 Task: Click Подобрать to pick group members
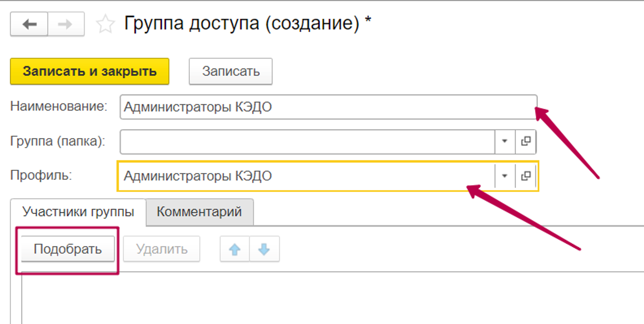click(68, 249)
